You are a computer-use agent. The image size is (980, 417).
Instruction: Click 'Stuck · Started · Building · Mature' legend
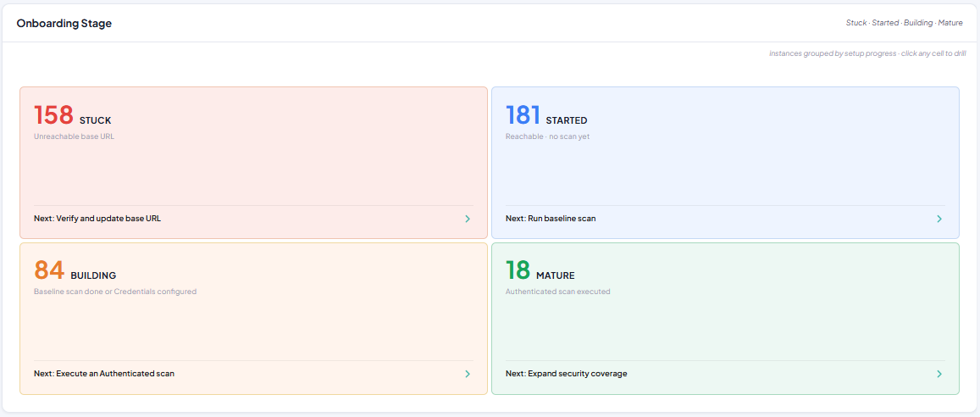point(905,23)
